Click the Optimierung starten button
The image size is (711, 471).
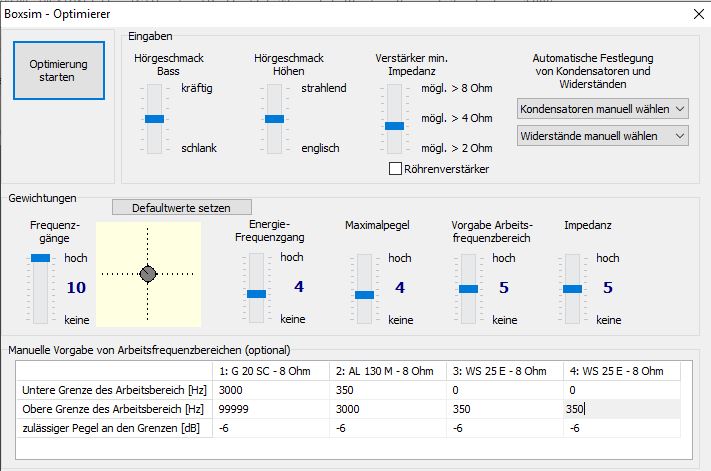59,70
